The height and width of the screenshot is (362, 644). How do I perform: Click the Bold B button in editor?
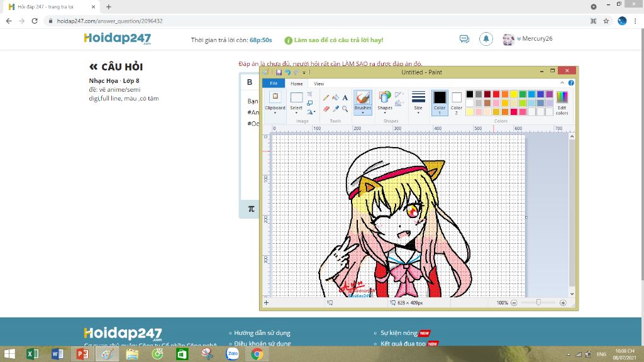pos(249,82)
